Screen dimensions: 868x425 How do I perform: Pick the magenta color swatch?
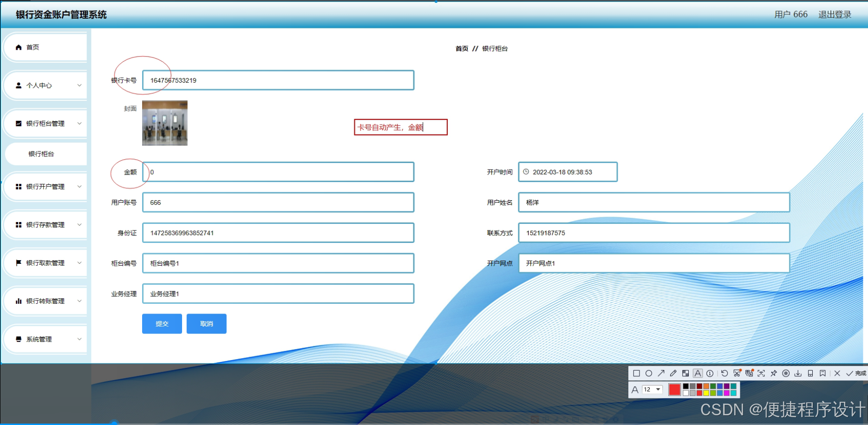(726, 393)
